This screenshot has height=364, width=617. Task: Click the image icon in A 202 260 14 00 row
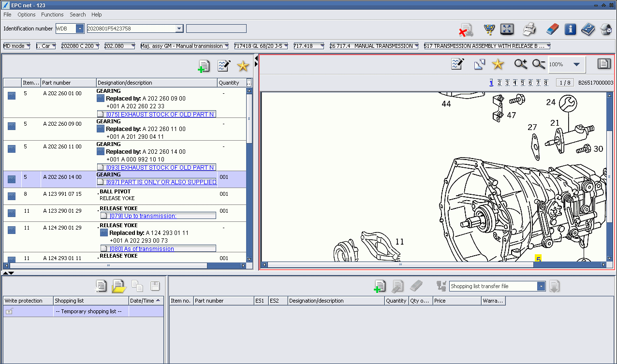[x=12, y=179]
